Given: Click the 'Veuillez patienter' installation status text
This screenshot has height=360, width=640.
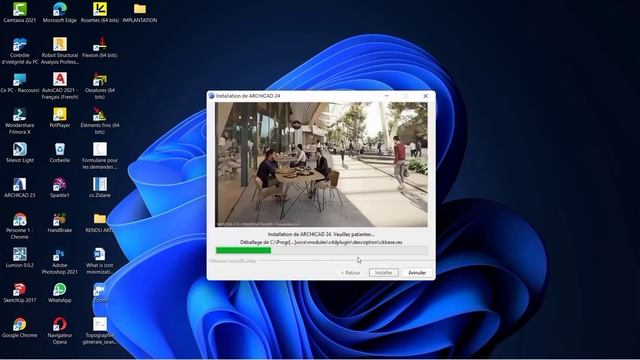Looking at the screenshot, I should pyautogui.click(x=321, y=234).
